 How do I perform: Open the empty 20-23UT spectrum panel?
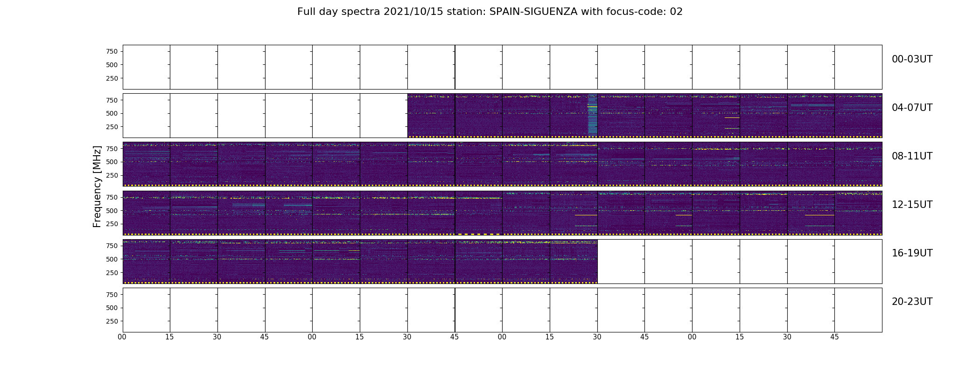click(x=502, y=310)
